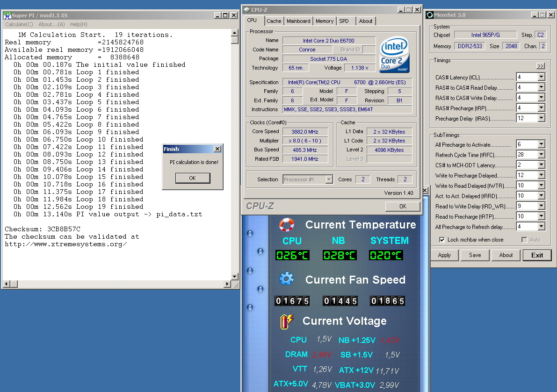Viewport: 557px width, 392px height.
Task: Open CAS# Latency (tCL) dropdown
Action: click(541, 77)
